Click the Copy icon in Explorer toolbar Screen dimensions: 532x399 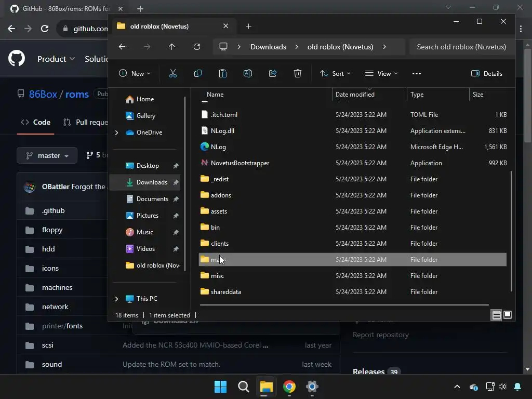coord(198,73)
